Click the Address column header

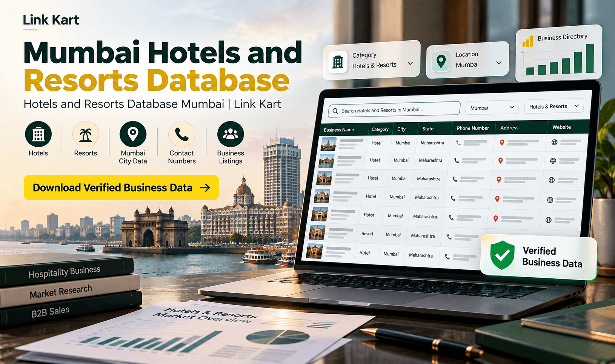[509, 128]
